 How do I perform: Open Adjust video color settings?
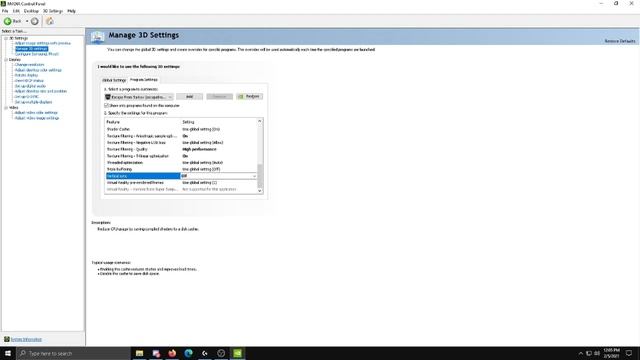pyautogui.click(x=36, y=113)
